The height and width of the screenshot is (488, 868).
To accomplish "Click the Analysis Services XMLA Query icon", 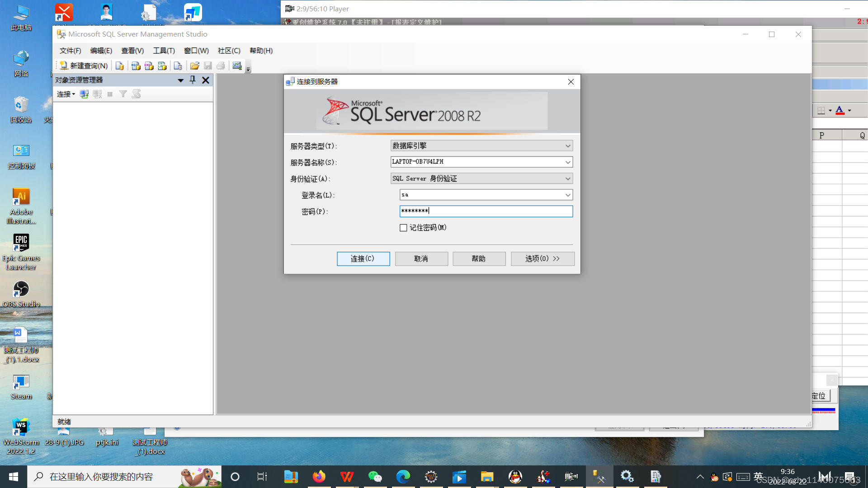I will (x=162, y=66).
